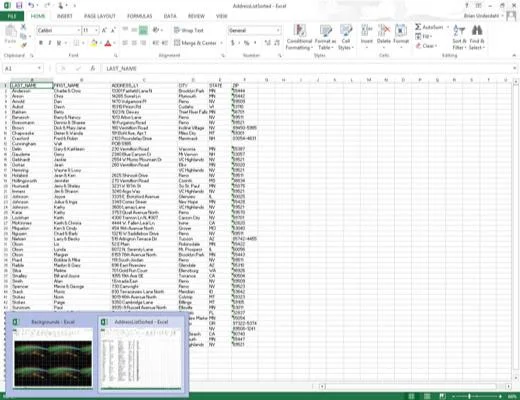Toggle Italic formatting

coord(50,43)
